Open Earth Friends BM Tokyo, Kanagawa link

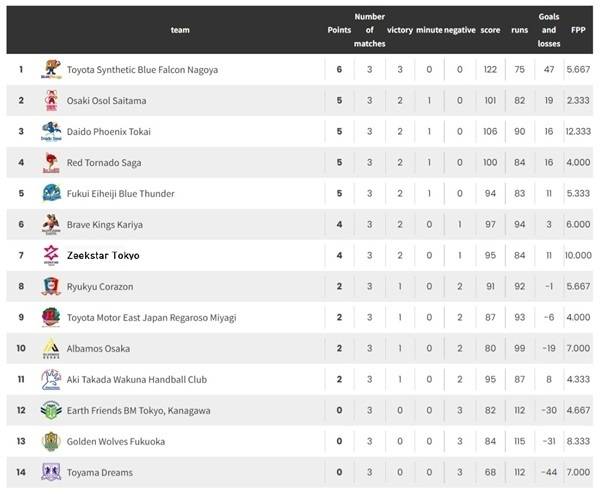click(x=139, y=410)
